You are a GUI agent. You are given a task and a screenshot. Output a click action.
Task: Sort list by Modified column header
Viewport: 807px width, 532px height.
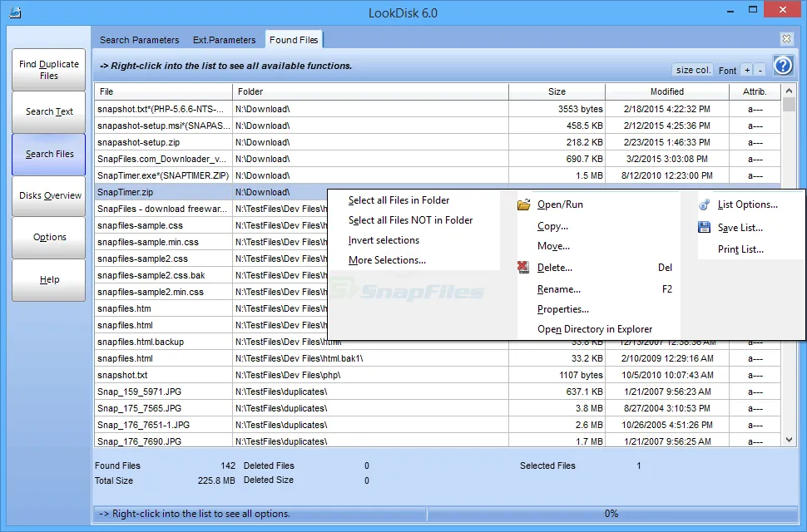pyautogui.click(x=667, y=91)
